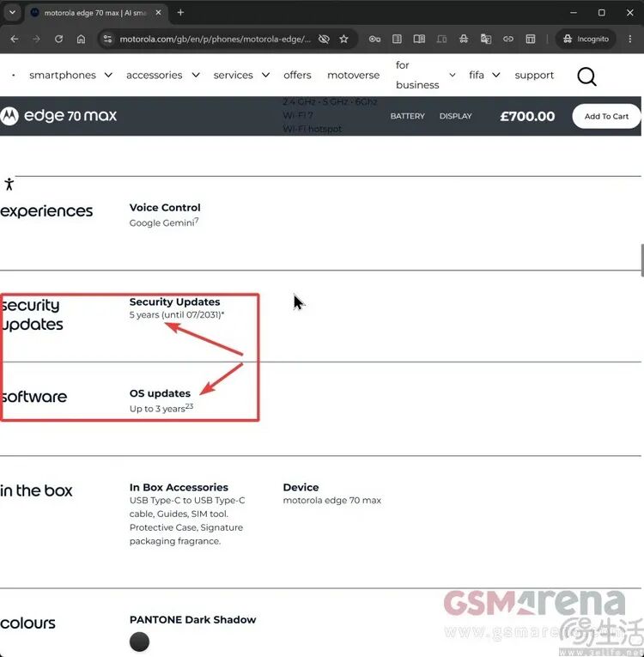The width and height of the screenshot is (644, 657).
Task: Go back with the browser back arrow
Action: [15, 39]
